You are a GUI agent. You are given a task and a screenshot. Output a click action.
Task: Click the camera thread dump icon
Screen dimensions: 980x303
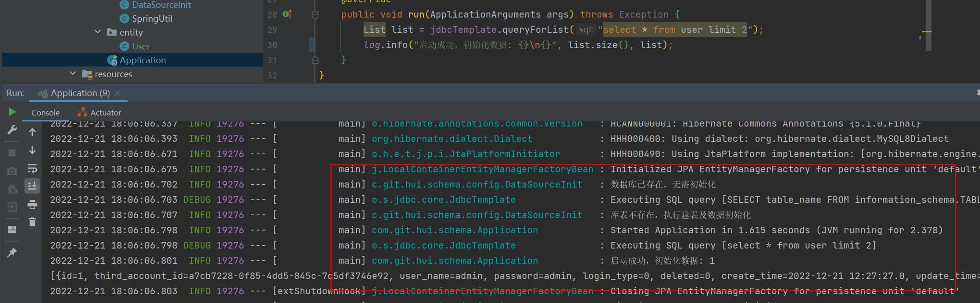pos(12,171)
